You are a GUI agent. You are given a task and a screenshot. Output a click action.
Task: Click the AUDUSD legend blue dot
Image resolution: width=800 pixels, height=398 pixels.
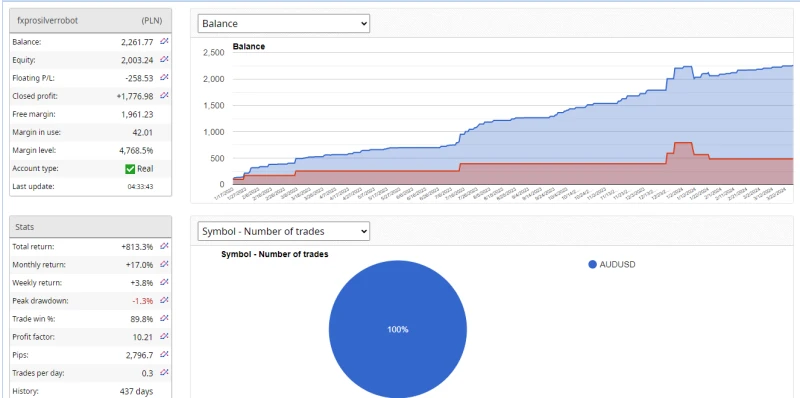click(592, 264)
